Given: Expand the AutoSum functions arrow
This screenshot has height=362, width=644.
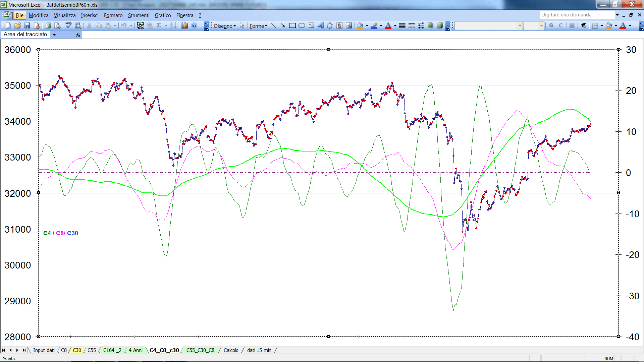Looking at the screenshot, I should coord(166,25).
